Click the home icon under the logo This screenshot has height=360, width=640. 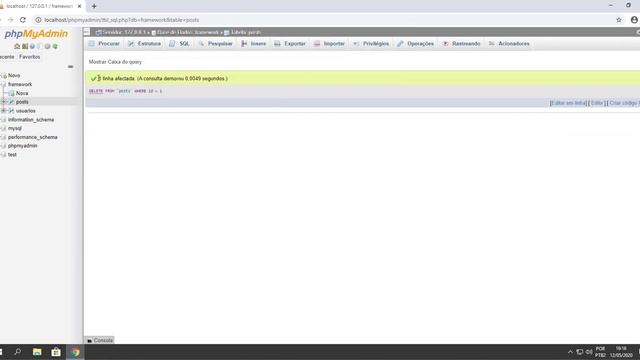click(17, 47)
